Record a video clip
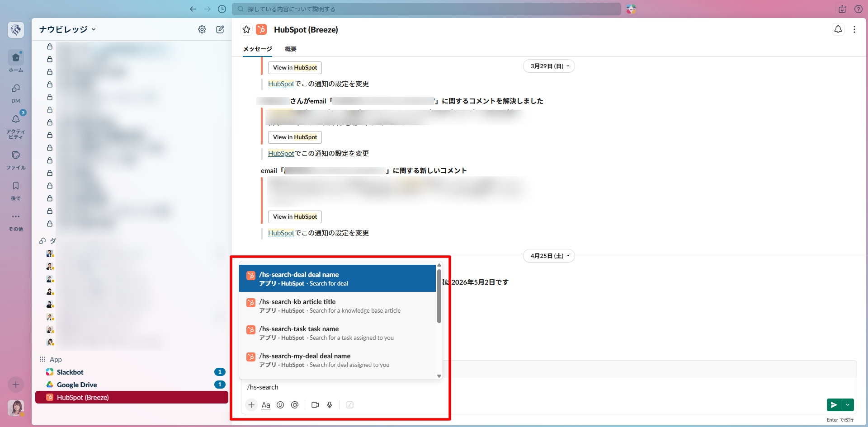 coord(315,405)
